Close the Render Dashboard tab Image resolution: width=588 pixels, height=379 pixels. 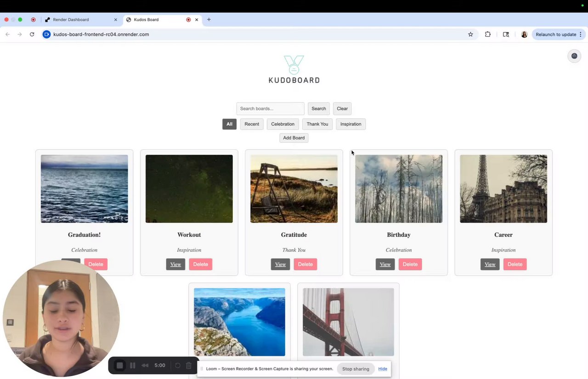point(116,20)
